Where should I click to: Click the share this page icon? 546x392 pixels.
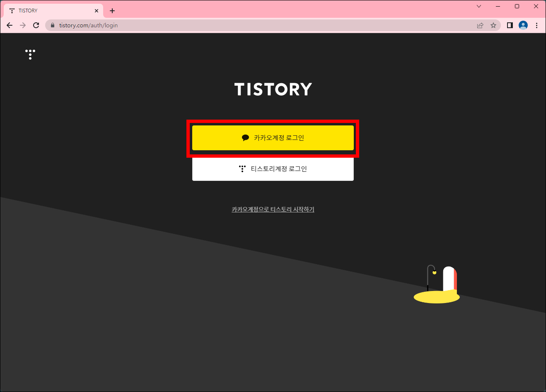tap(480, 25)
